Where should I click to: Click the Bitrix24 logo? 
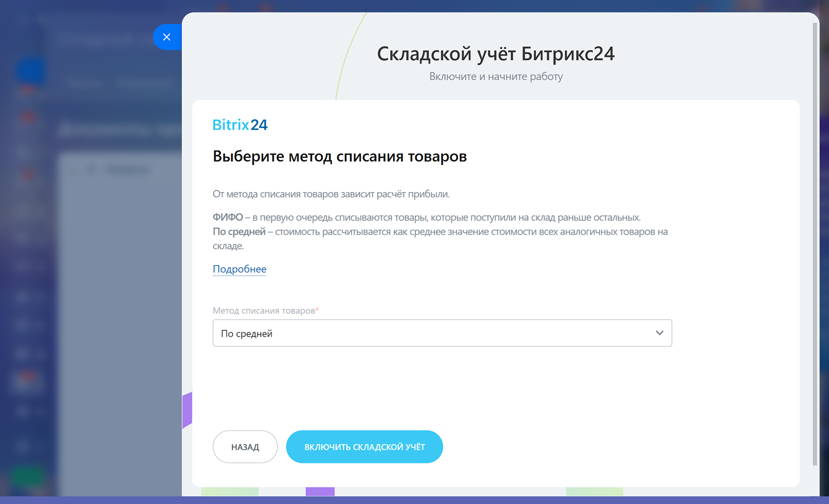(240, 125)
